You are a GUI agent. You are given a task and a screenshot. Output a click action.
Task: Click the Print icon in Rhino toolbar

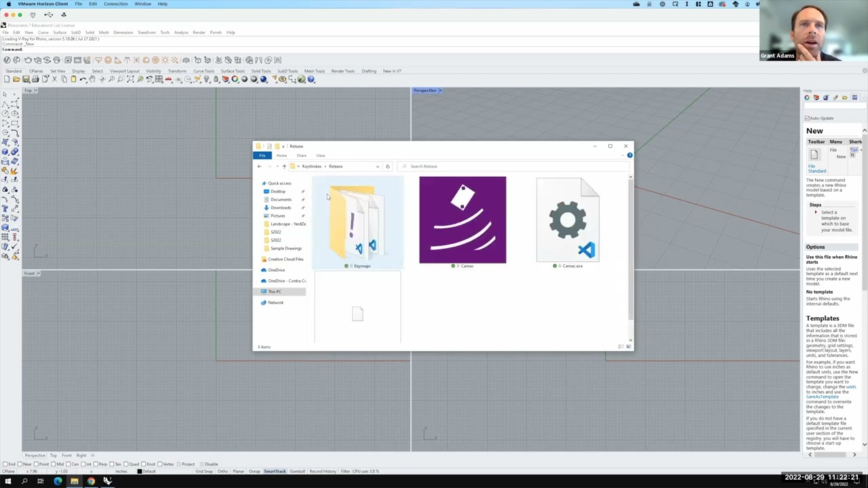click(35, 79)
